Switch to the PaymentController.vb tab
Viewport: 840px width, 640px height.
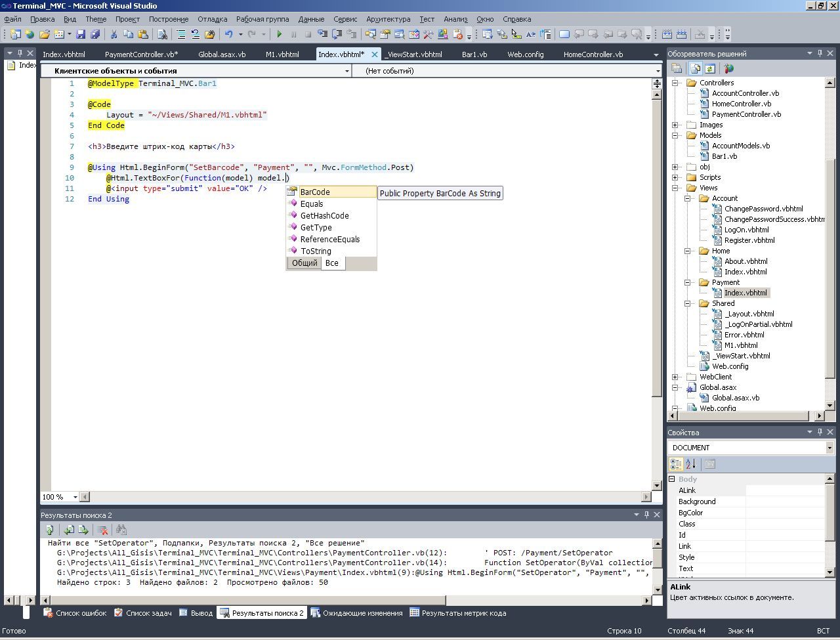141,54
